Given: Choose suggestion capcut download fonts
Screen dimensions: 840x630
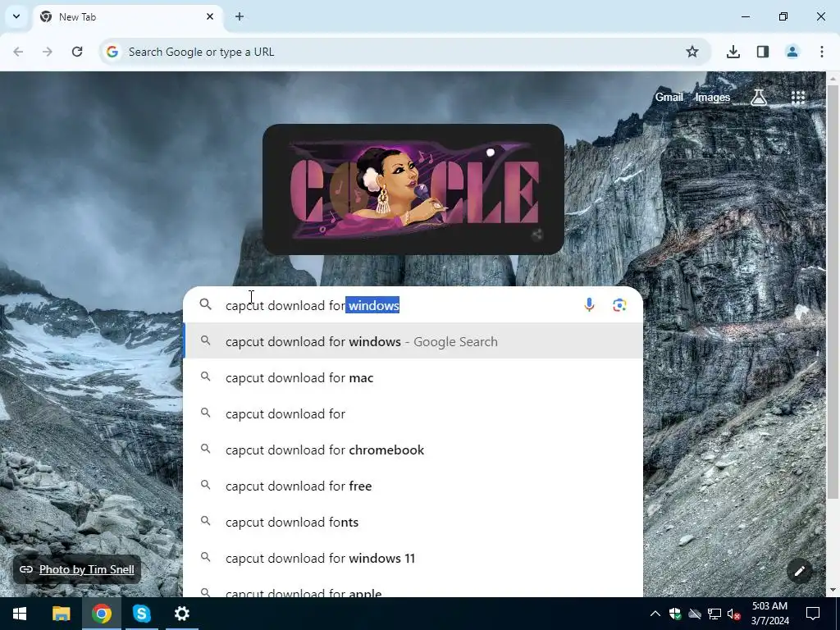Looking at the screenshot, I should coord(413,522).
